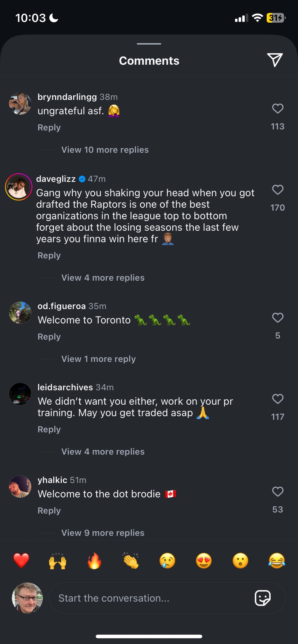Expand 4 more replies under daveglizz
Screen dimensions: 298x644
(x=103, y=278)
